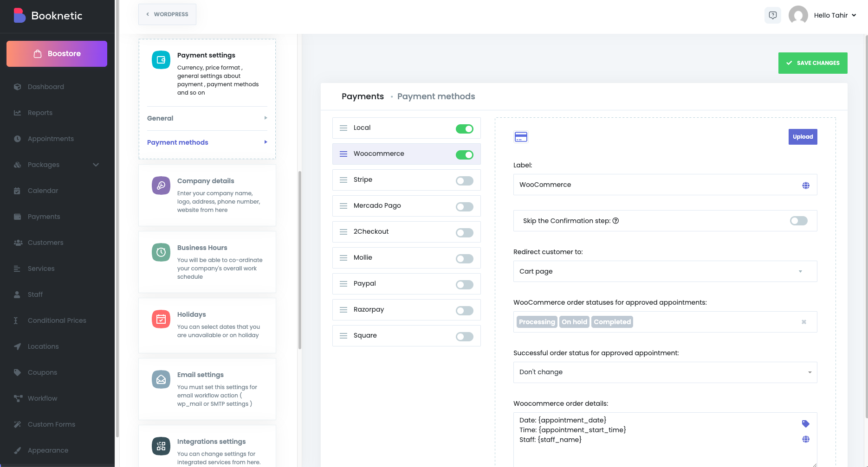Click the Completed status tag

(612, 322)
